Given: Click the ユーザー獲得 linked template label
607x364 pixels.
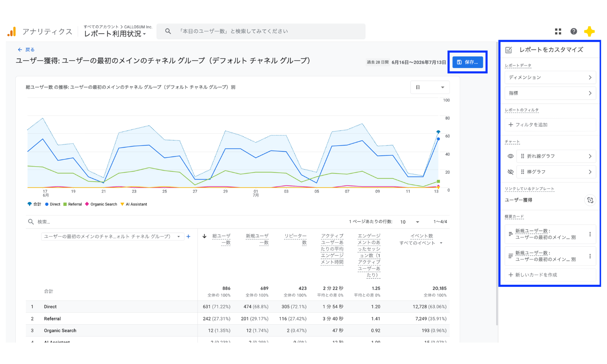Looking at the screenshot, I should [518, 200].
